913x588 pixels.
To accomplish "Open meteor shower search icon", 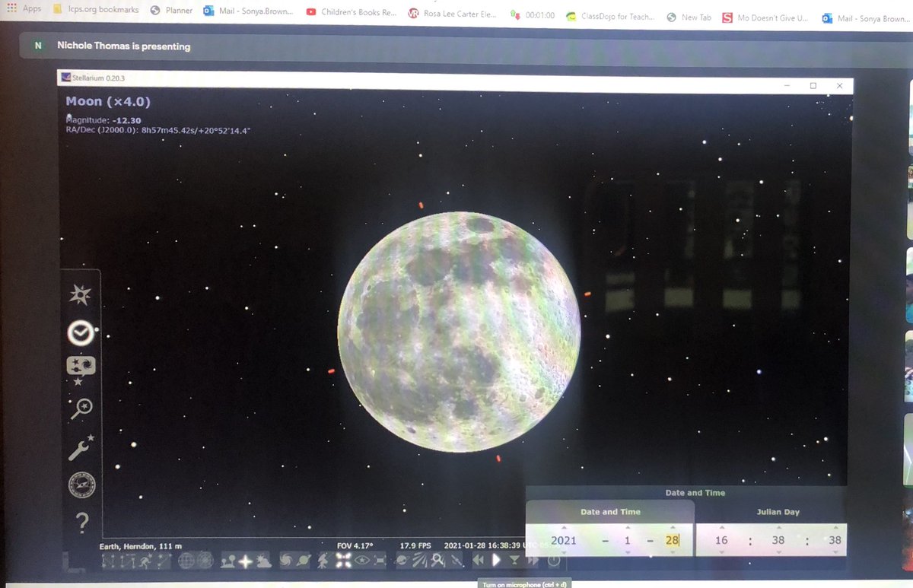I will 437,561.
